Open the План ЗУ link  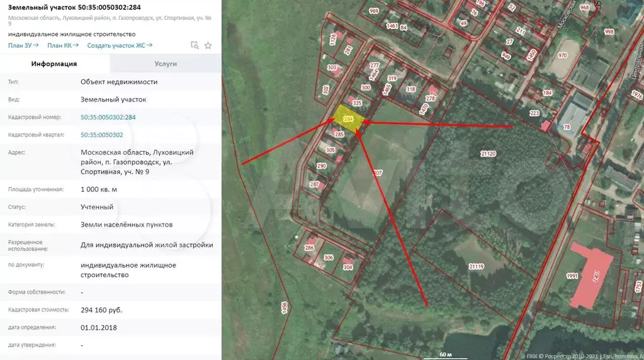click(23, 45)
